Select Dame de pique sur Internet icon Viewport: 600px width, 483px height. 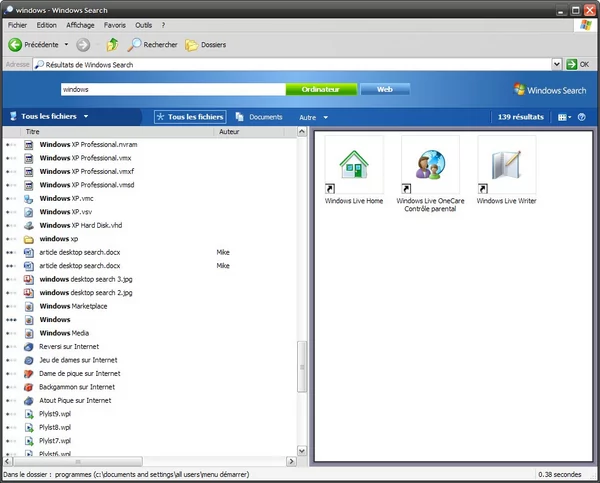(x=29, y=374)
